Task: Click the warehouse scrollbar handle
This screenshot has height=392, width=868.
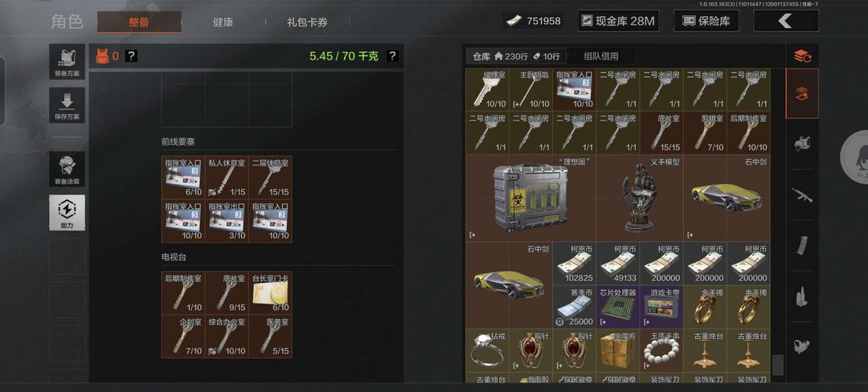Action: 777,365
